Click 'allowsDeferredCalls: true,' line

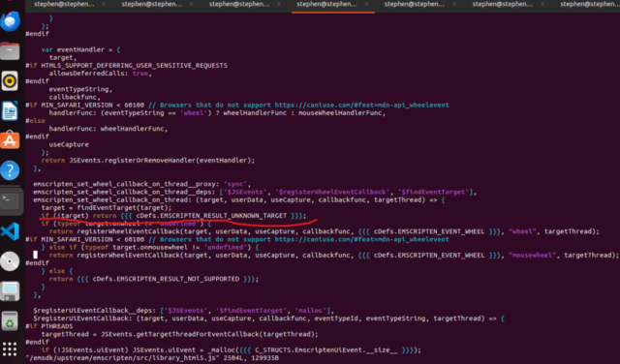point(101,74)
